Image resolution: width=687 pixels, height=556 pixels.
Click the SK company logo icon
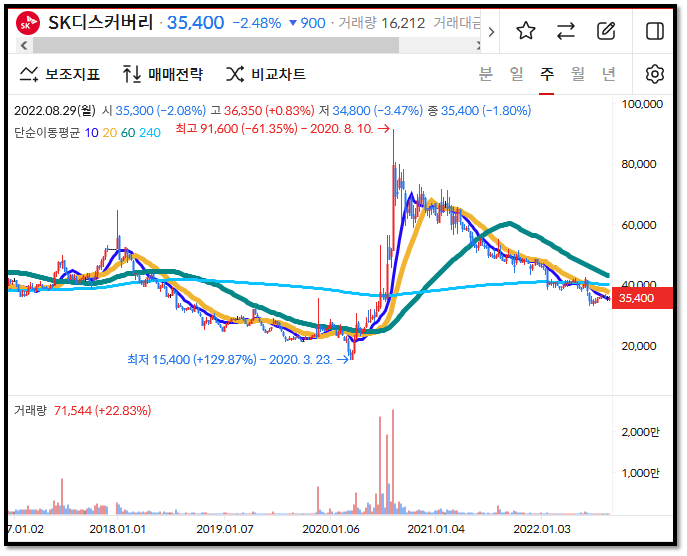[28, 23]
